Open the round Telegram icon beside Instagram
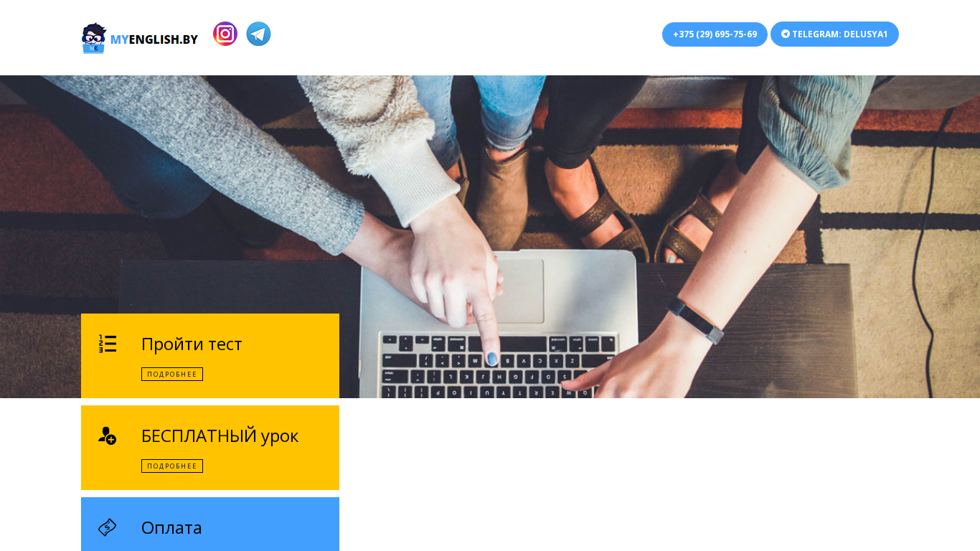Screen dimensions: 980x551 (258, 34)
